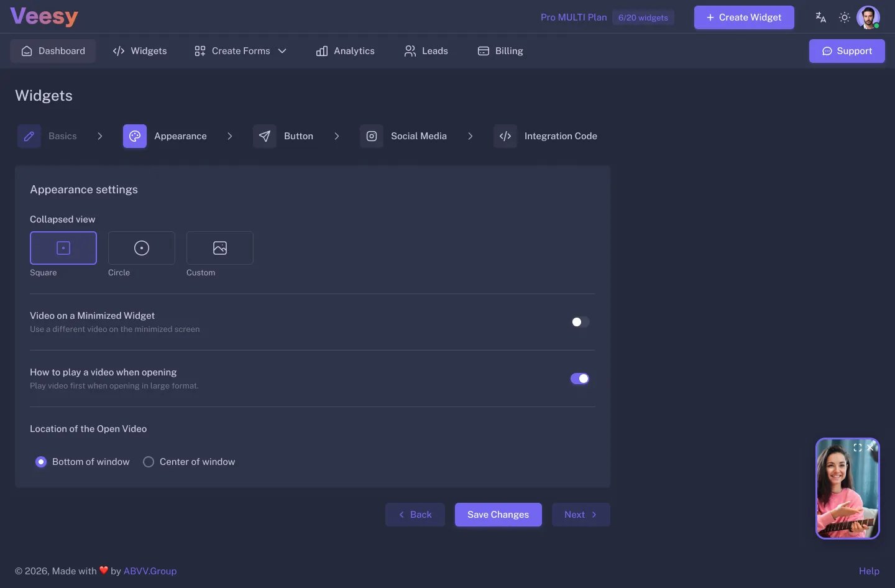The width and height of the screenshot is (895, 588).
Task: Click the language translate icon
Action: (x=820, y=17)
